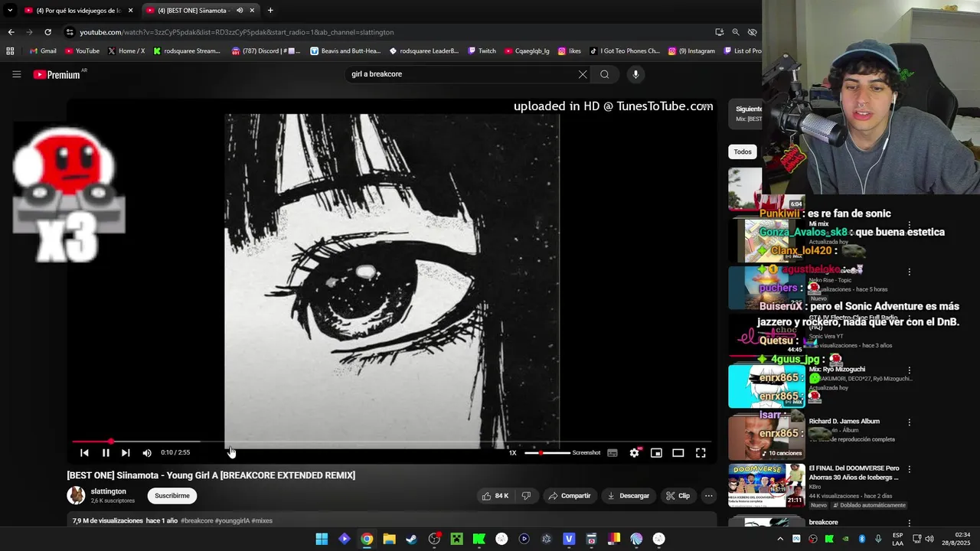The image size is (980, 551).
Task: Click the browser address bar URL
Action: click(237, 32)
